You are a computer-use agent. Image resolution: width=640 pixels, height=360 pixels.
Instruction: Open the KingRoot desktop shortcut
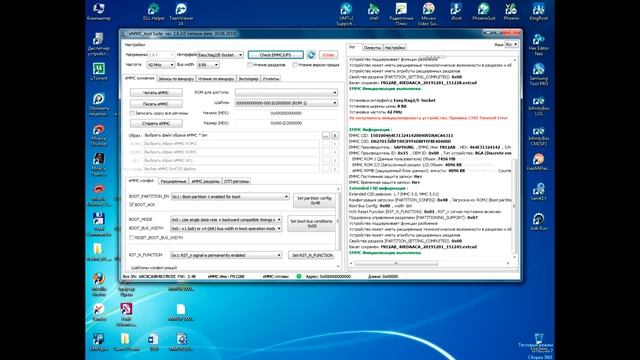[538, 12]
